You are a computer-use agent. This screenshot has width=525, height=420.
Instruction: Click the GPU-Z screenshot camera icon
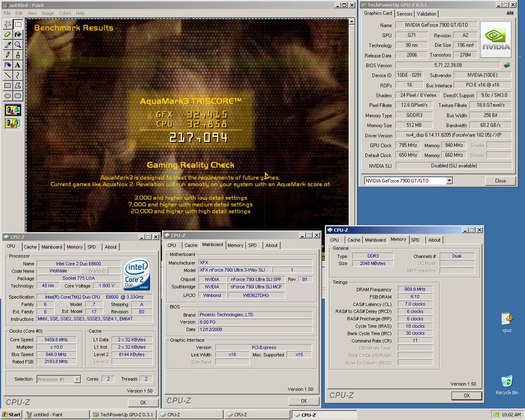510,13
